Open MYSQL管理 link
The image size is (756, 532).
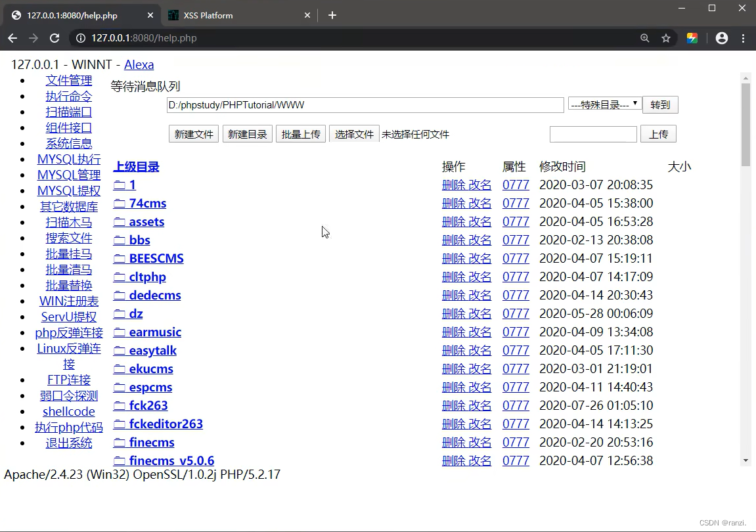(x=69, y=175)
